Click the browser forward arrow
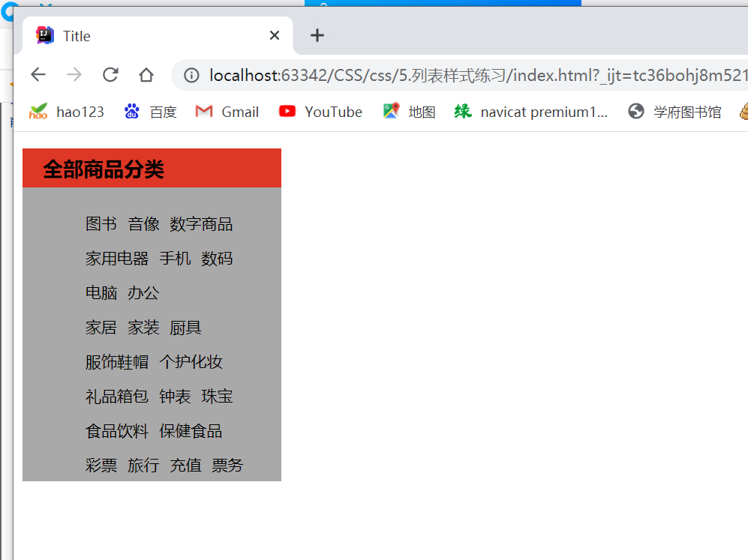This screenshot has height=560, width=748. point(74,75)
